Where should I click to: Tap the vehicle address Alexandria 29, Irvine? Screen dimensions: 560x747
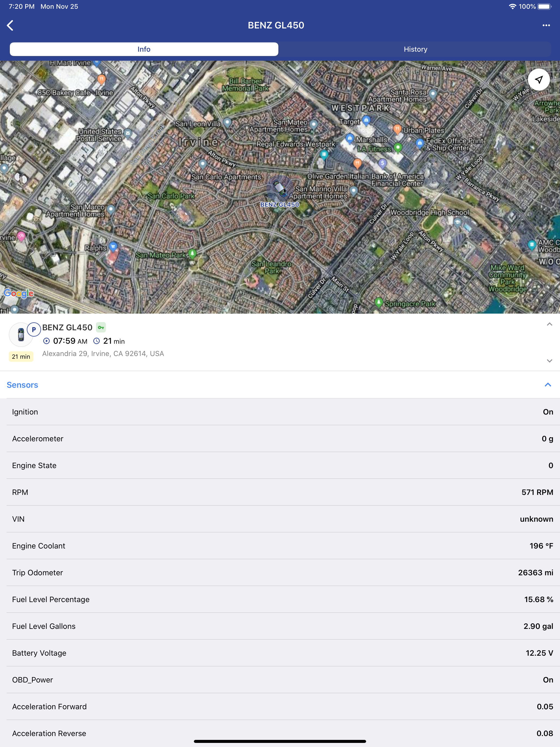pos(103,354)
